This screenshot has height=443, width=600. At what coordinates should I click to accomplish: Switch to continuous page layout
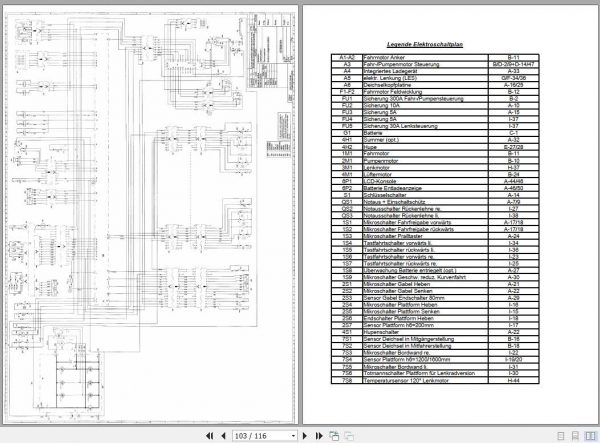tap(575, 436)
